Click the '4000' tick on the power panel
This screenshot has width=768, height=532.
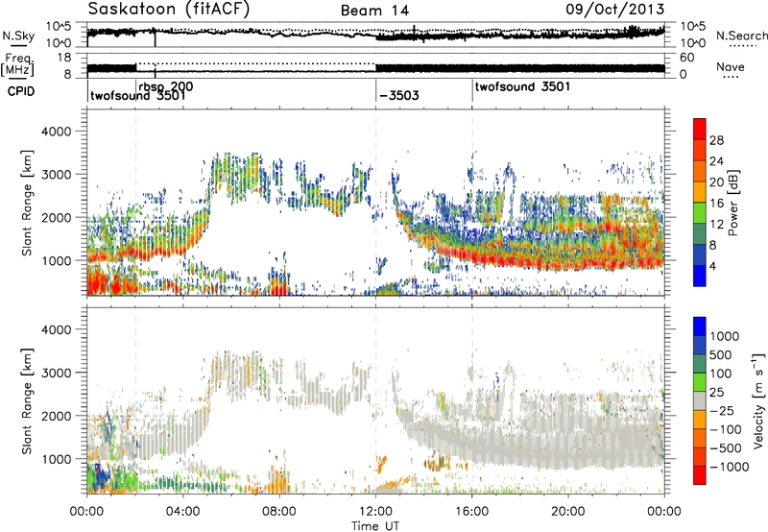tap(57, 132)
